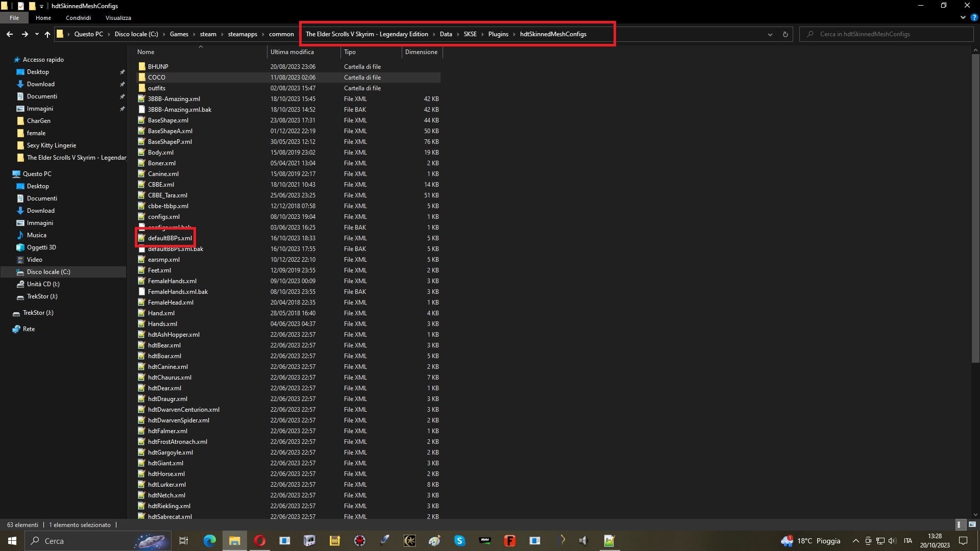This screenshot has width=980, height=551.
Task: Navigate to SKSE in the address bar
Action: pos(470,34)
